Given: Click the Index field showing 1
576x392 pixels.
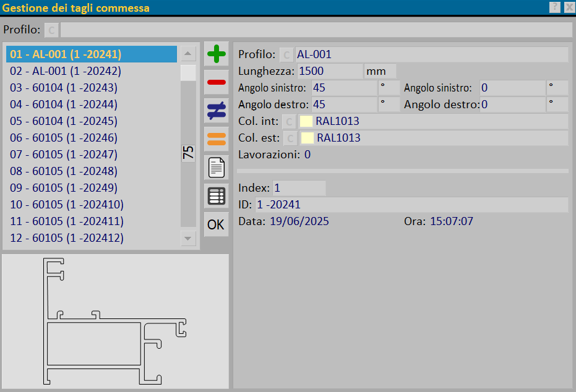Looking at the screenshot, I should coord(299,188).
